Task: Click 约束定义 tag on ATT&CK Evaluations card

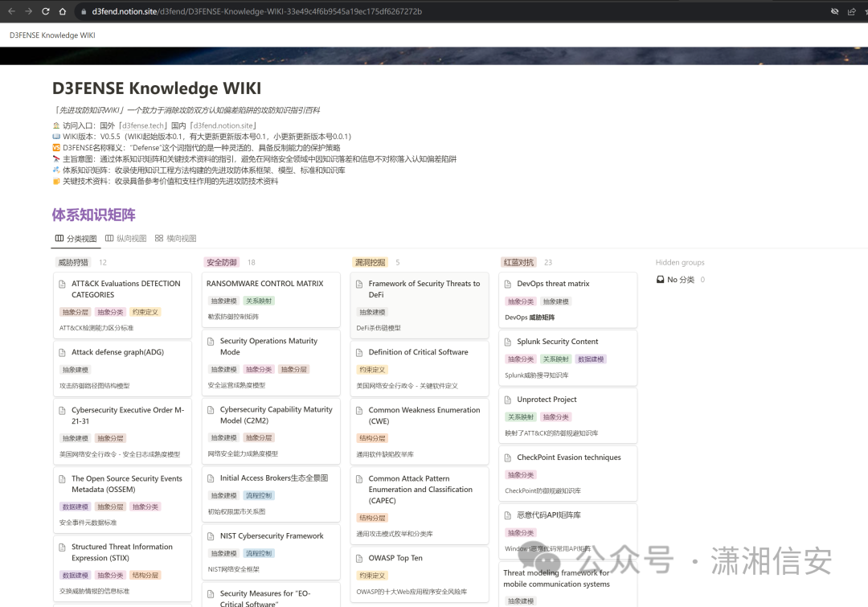Action: click(145, 313)
